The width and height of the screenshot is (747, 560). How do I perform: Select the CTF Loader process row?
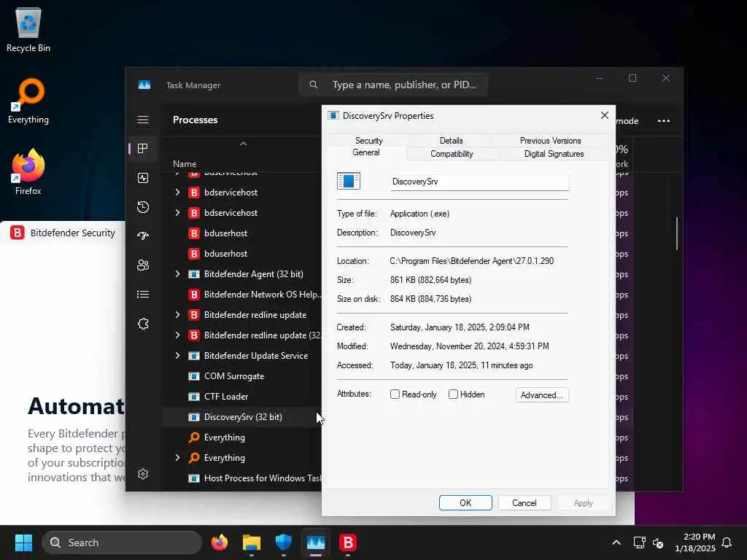pos(241,396)
